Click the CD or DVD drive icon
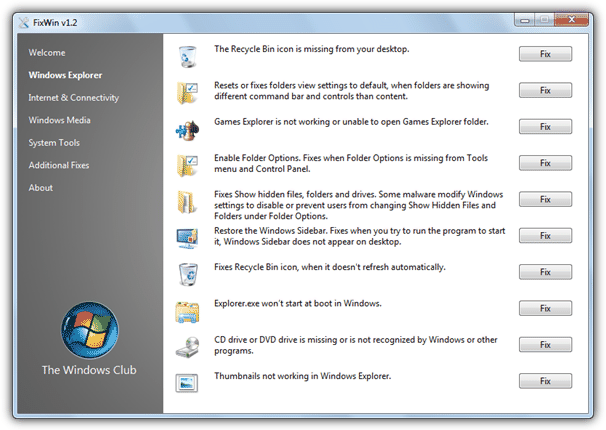 click(x=187, y=346)
